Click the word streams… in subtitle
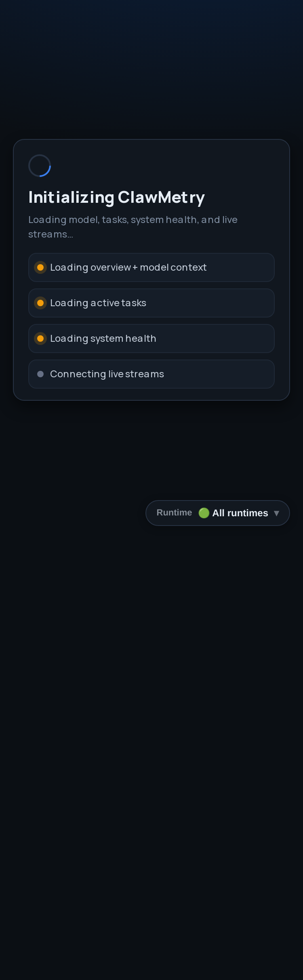Image resolution: width=303 pixels, height=980 pixels. pos(50,234)
